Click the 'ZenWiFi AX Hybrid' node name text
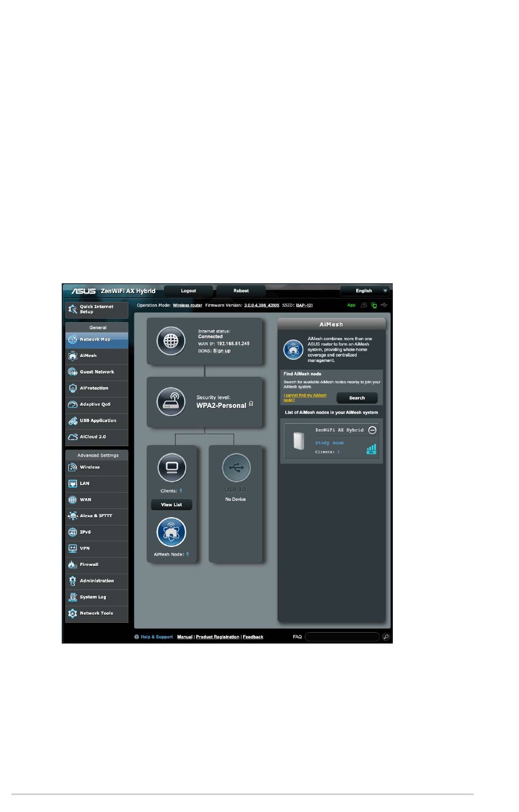 pyautogui.click(x=339, y=430)
